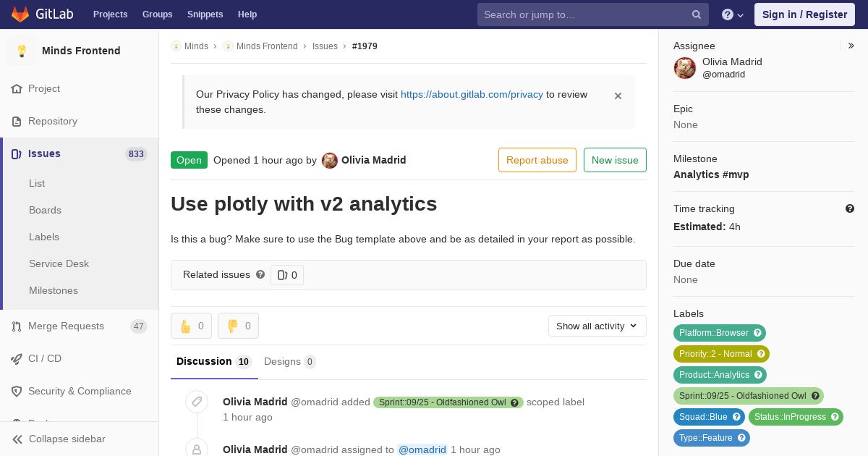Image resolution: width=868 pixels, height=456 pixels.
Task: Switch to the Discussion tab
Action: point(213,361)
